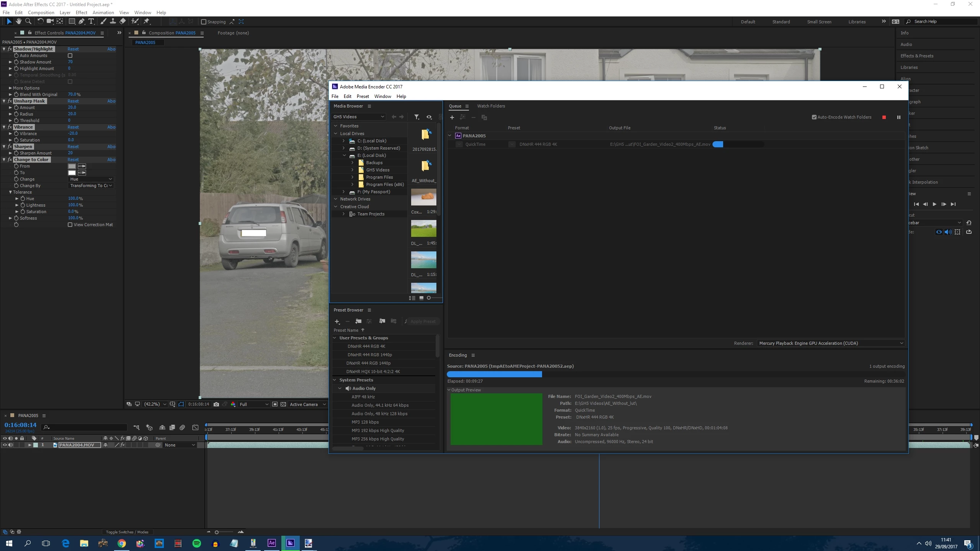This screenshot has width=980, height=551.
Task: Stop the Media Encoder queue
Action: [884, 117]
